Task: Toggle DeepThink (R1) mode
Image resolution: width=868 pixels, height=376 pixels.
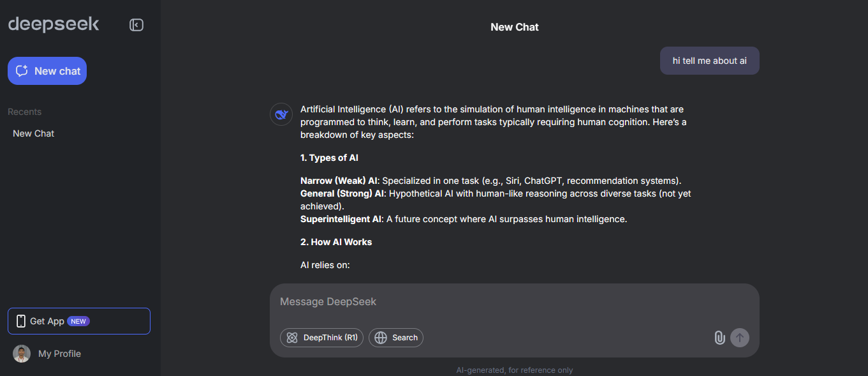Action: (x=321, y=338)
